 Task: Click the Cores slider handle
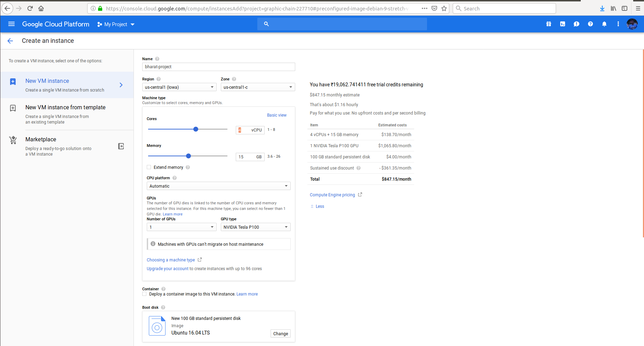[x=196, y=129]
